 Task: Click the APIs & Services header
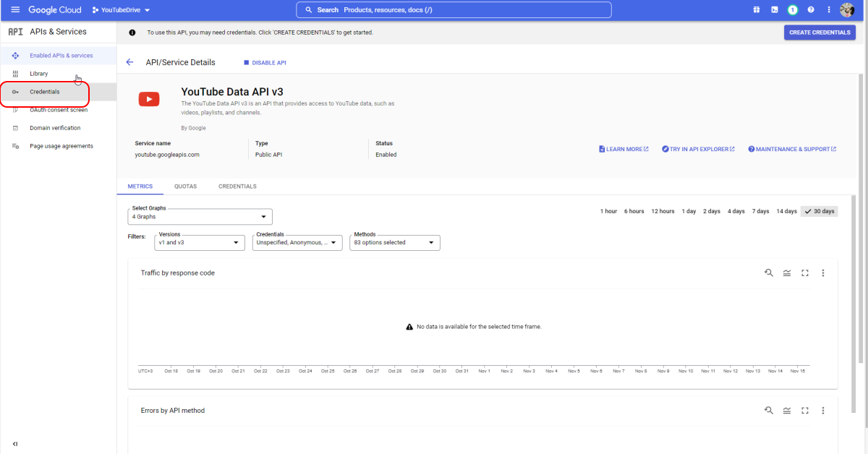[x=58, y=32]
